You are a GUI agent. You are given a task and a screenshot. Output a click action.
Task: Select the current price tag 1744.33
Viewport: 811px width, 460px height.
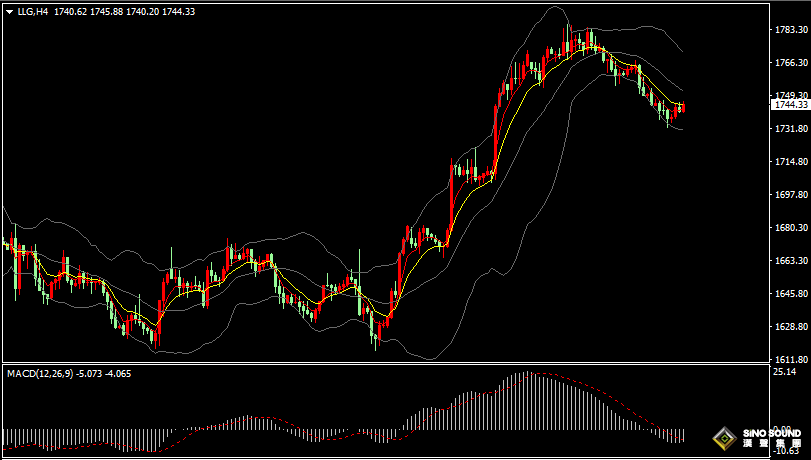point(791,104)
